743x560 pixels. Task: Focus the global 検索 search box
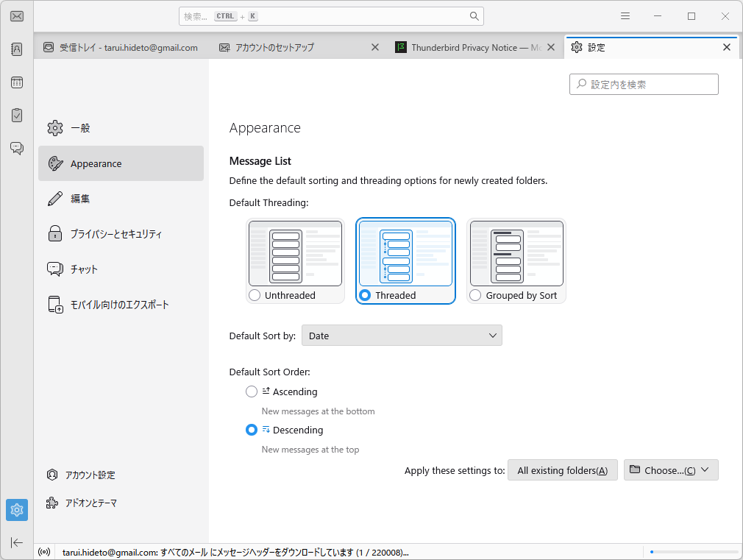[x=331, y=16]
